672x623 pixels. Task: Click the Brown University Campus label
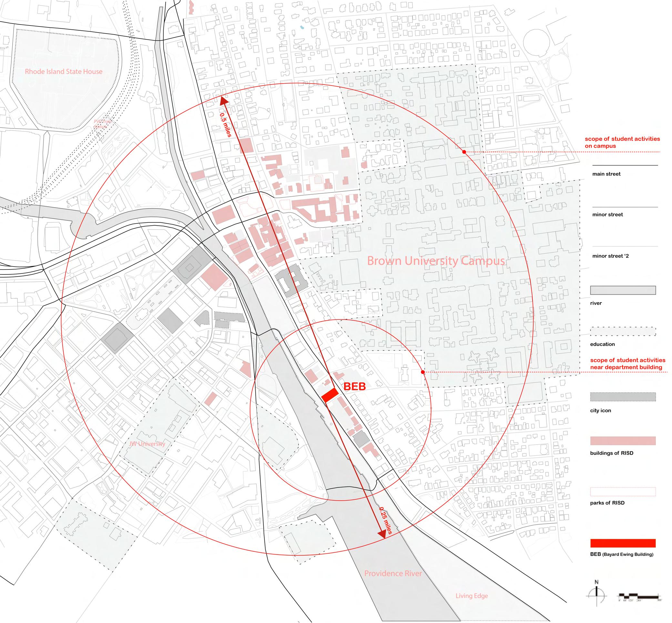(x=435, y=261)
